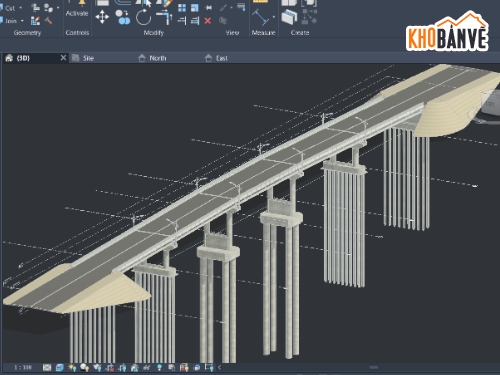500x375 pixels.
Task: Select the Linework override pen tool
Action: [223, 8]
